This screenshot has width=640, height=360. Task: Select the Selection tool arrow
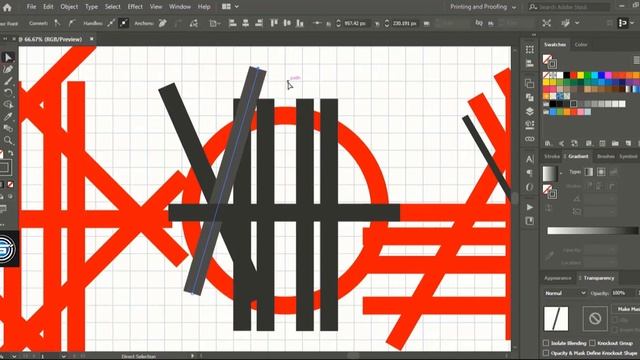8,58
